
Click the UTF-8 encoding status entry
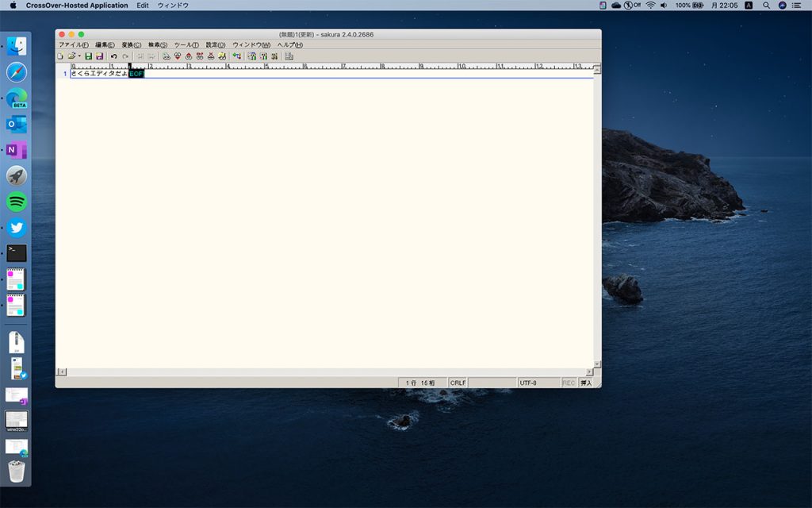click(x=538, y=383)
